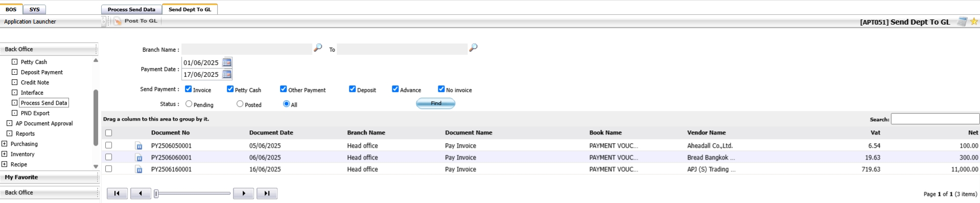Image resolution: width=980 pixels, height=203 pixels.
Task: Click the favorite star icon
Action: 974,21
